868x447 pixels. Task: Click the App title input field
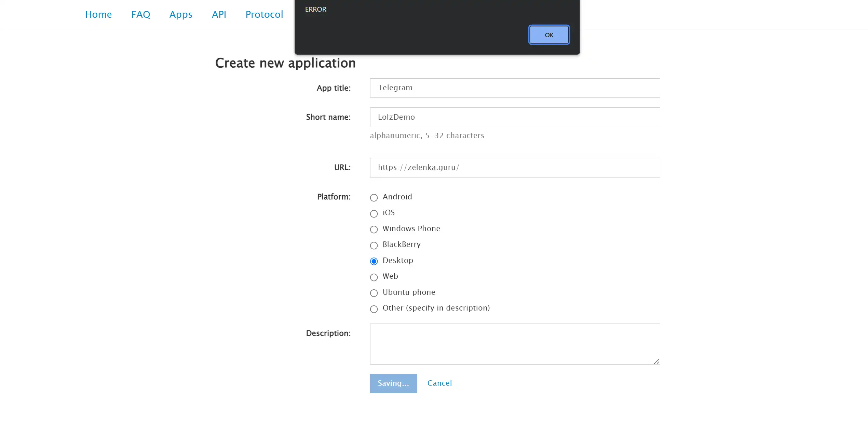tap(515, 88)
